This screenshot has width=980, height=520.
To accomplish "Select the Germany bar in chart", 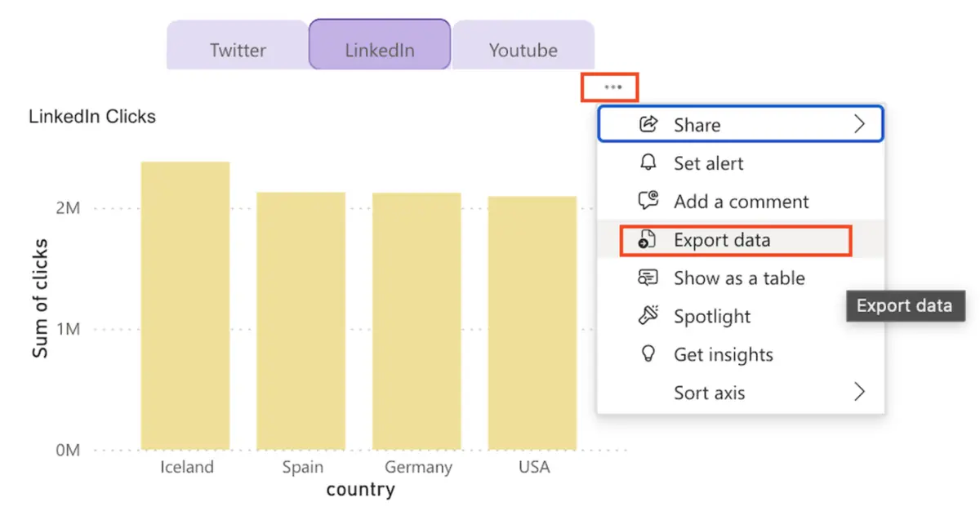I will click(x=416, y=322).
